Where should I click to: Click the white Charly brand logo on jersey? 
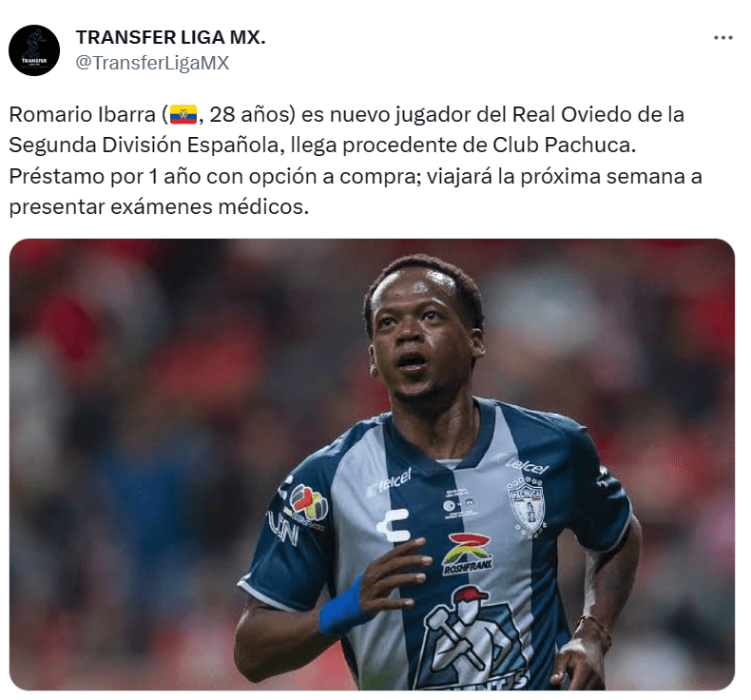pyautogui.click(x=394, y=525)
